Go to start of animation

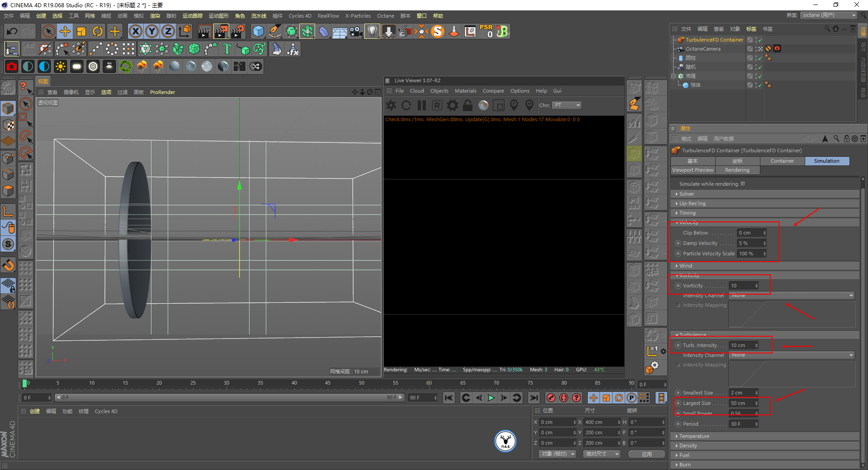point(448,398)
